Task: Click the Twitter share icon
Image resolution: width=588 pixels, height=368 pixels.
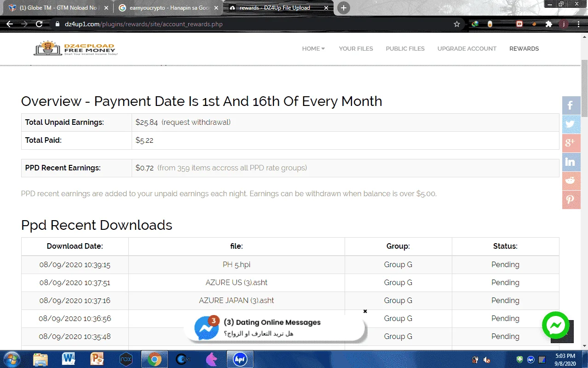Action: click(x=571, y=124)
